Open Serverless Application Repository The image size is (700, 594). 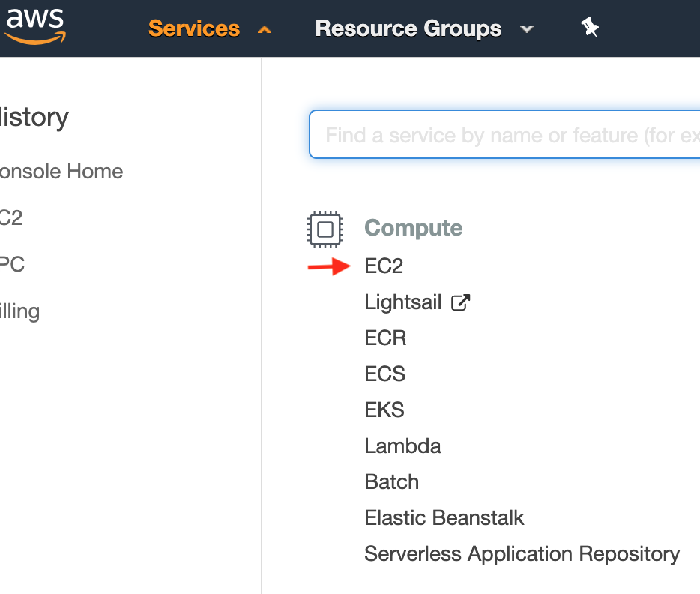click(x=522, y=555)
